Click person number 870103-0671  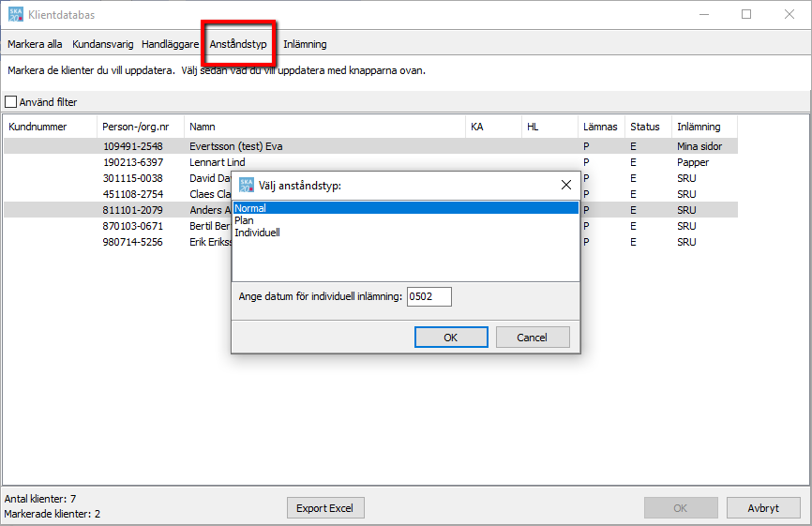pyautogui.click(x=132, y=226)
